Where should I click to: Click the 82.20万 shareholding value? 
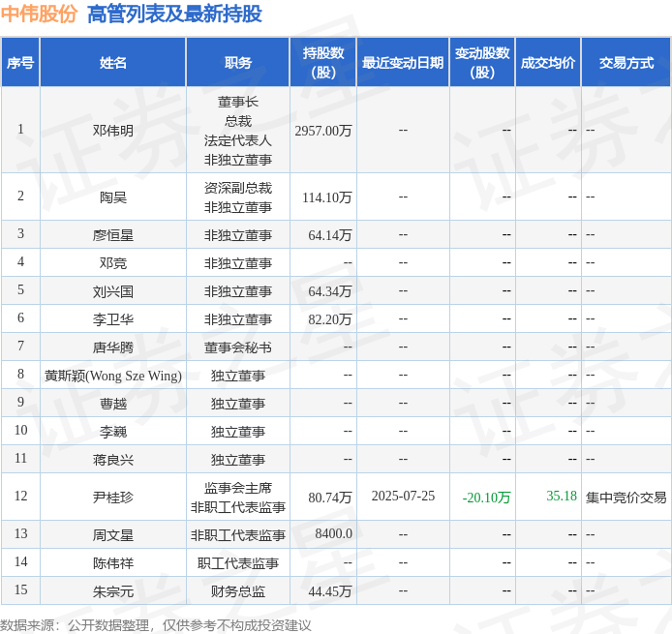point(330,319)
